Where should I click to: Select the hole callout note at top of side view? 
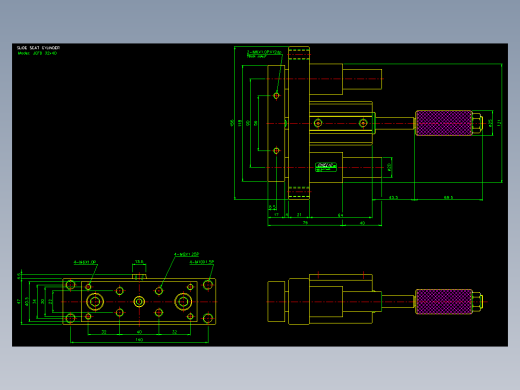(x=264, y=54)
